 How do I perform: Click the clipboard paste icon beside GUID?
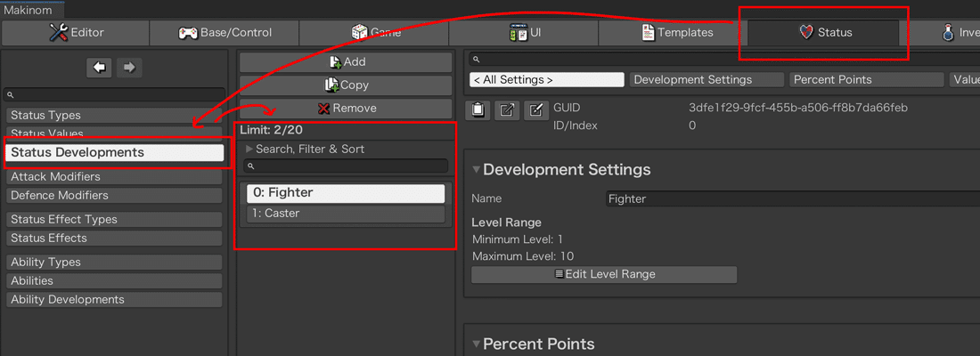point(478,110)
